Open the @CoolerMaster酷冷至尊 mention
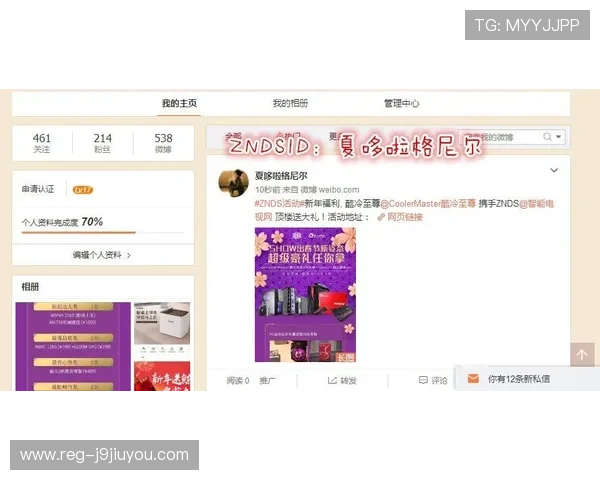Screen dimensions: 600x480 pos(428,204)
